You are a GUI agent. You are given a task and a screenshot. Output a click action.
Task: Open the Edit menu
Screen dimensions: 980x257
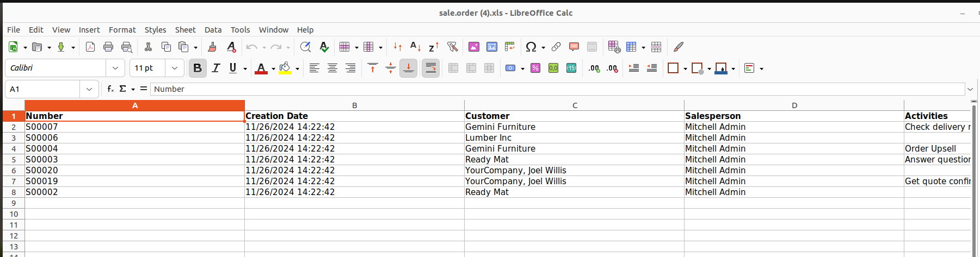click(x=36, y=30)
